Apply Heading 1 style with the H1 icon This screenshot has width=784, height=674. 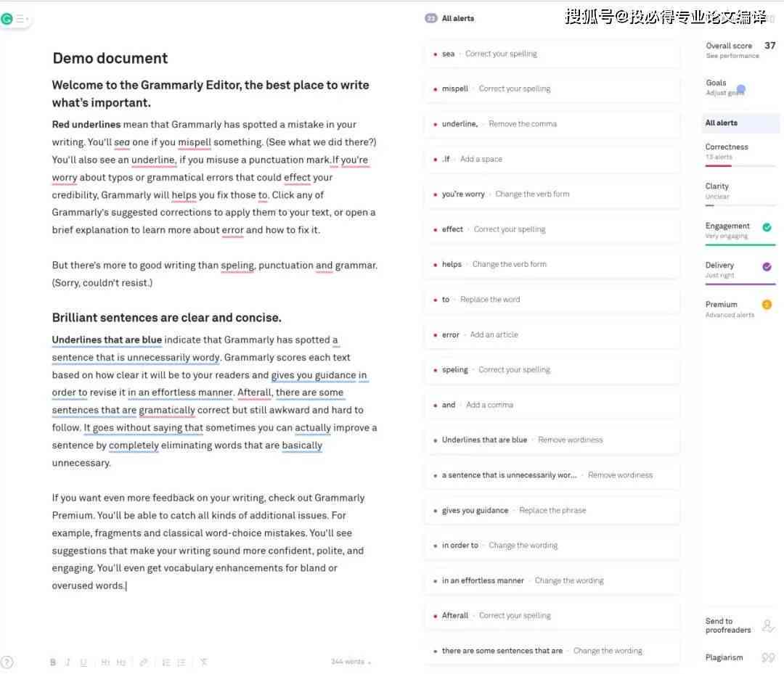[x=105, y=662]
